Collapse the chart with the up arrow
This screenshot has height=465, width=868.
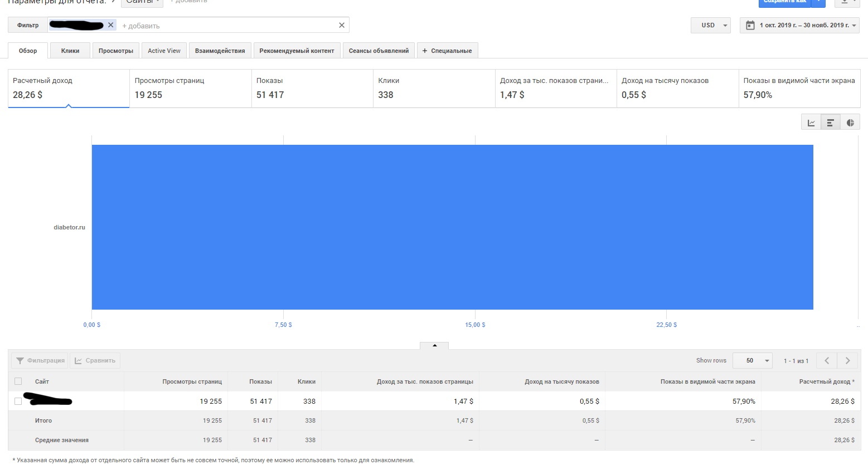coord(434,345)
